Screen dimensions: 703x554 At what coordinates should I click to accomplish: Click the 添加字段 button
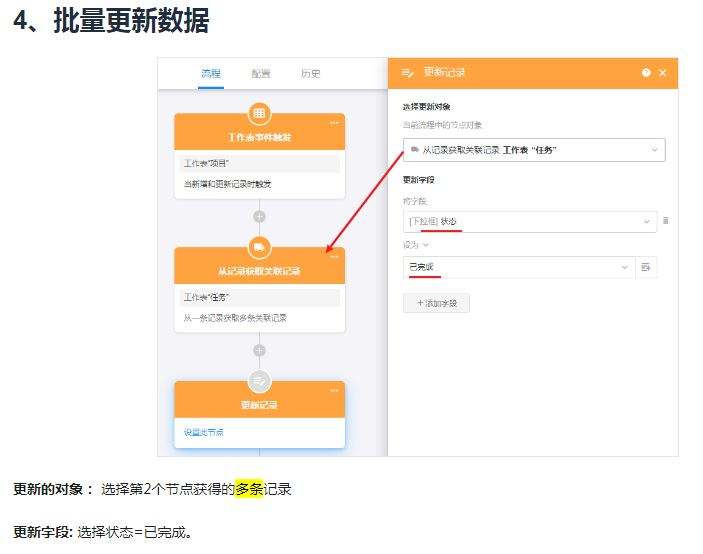tap(436, 303)
